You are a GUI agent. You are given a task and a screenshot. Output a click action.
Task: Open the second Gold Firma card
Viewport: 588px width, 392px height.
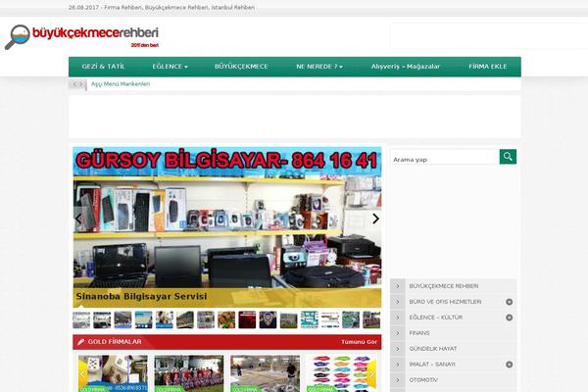click(x=188, y=373)
